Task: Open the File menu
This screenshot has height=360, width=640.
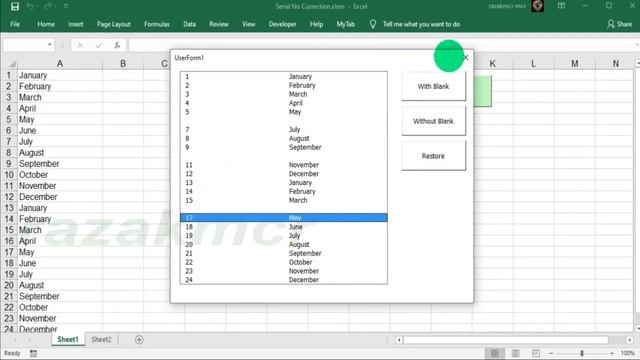Action: [15, 24]
